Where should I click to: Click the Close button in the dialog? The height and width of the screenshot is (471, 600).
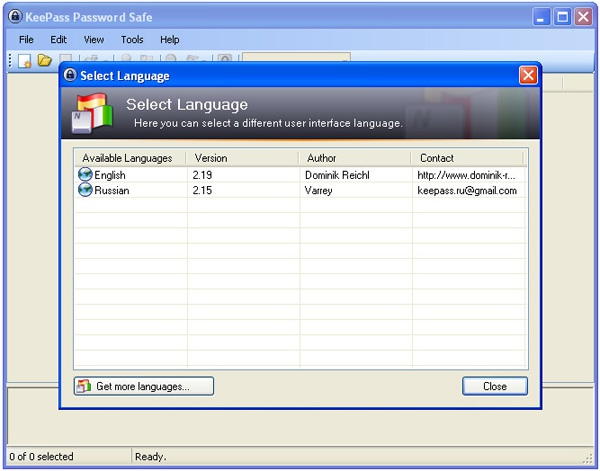(495, 386)
